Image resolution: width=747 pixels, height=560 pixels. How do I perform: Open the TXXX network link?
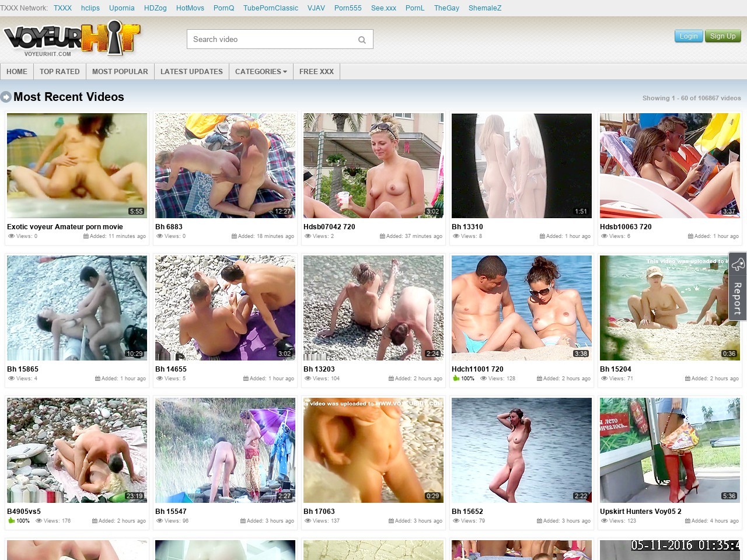[62, 8]
